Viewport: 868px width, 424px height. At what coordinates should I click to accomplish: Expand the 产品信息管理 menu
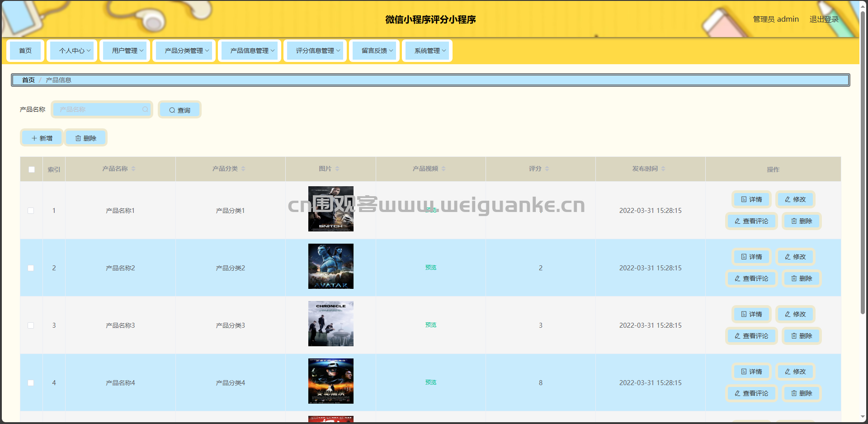pos(250,51)
